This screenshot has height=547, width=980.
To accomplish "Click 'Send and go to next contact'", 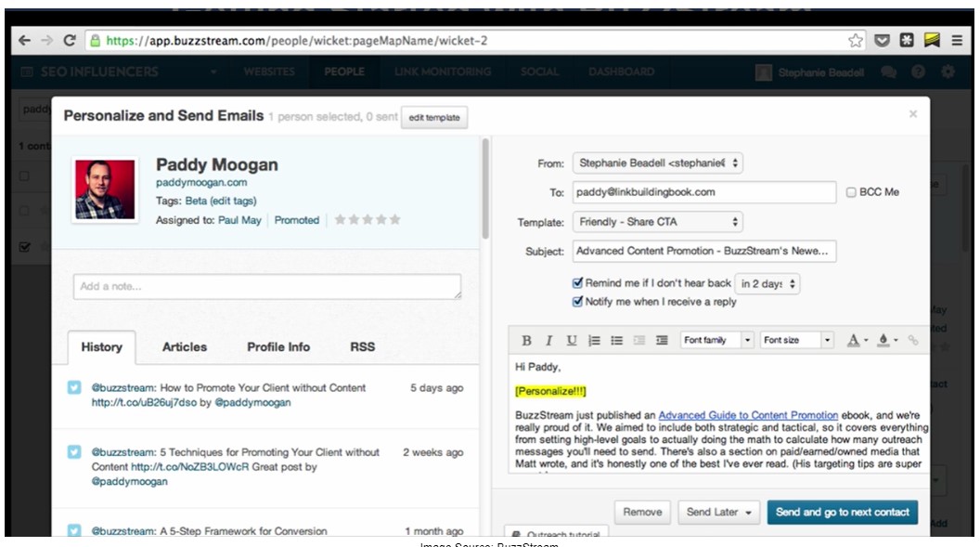I will tap(843, 512).
